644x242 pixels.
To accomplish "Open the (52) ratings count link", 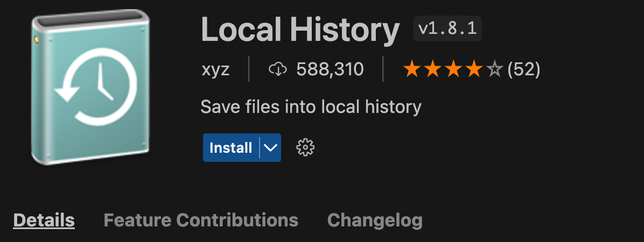I will click(523, 69).
